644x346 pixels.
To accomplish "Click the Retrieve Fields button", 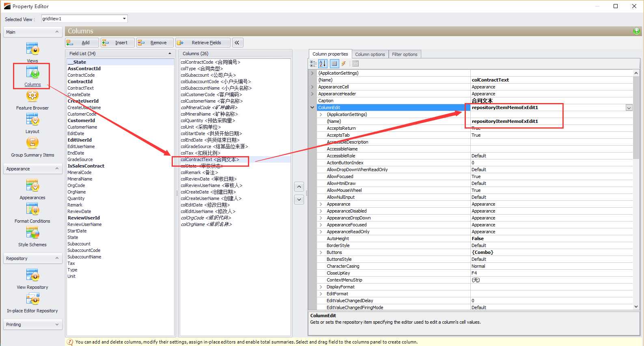I will click(203, 43).
